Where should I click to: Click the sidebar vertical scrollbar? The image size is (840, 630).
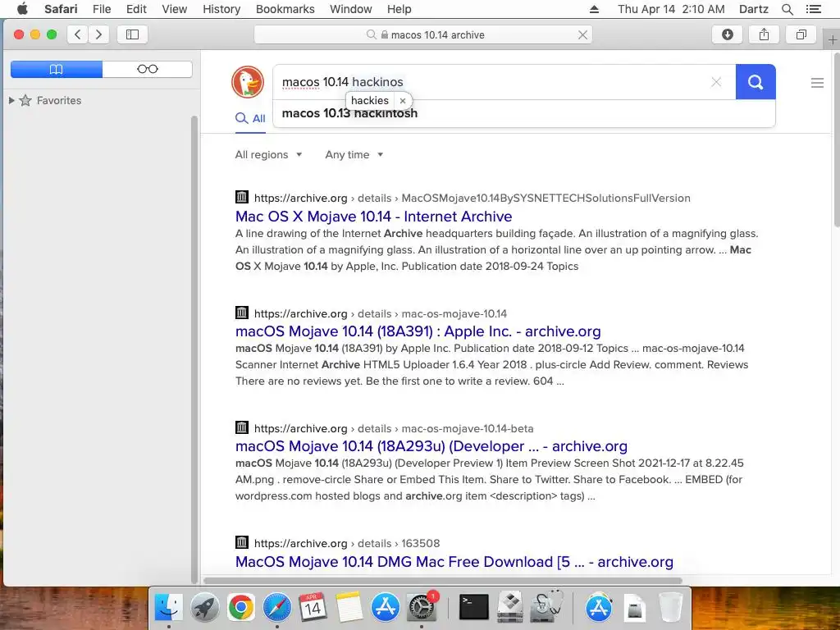(194, 349)
